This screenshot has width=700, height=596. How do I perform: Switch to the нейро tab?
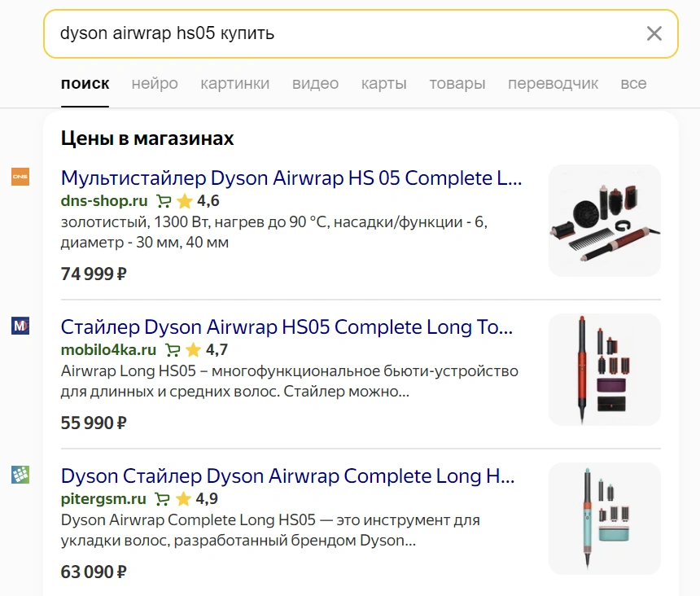pos(155,83)
